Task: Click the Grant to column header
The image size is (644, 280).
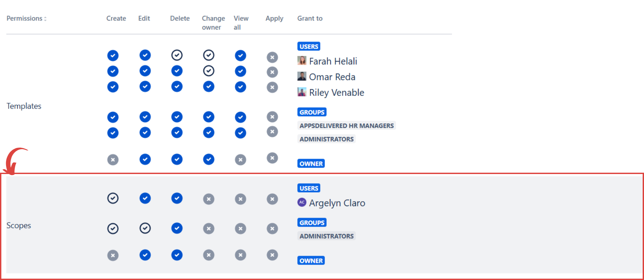Action: point(310,18)
